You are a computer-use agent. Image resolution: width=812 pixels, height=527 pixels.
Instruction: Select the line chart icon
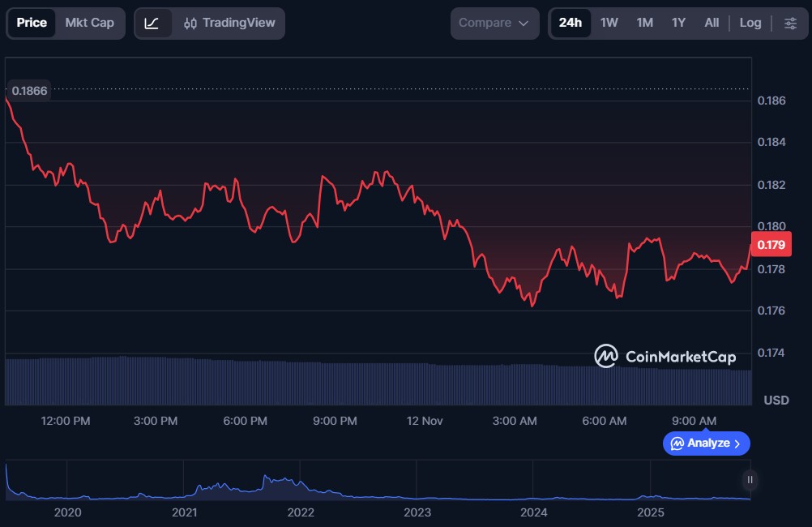pyautogui.click(x=152, y=23)
